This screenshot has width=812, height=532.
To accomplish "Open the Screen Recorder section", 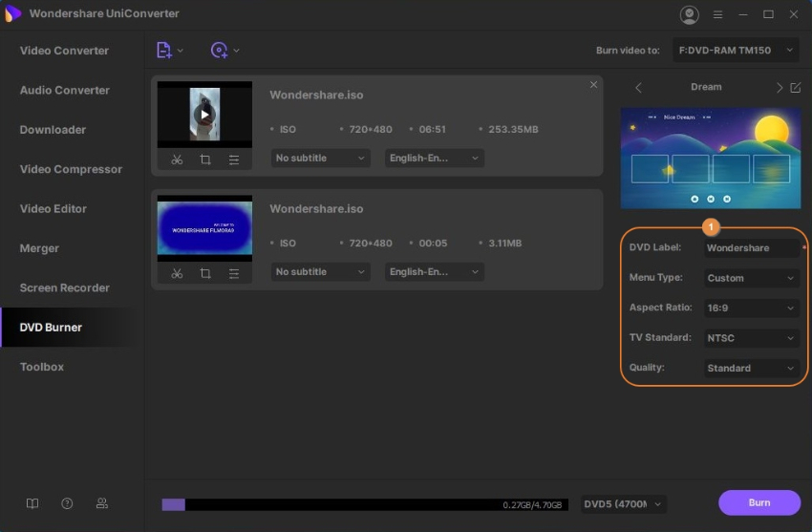I will 64,287.
